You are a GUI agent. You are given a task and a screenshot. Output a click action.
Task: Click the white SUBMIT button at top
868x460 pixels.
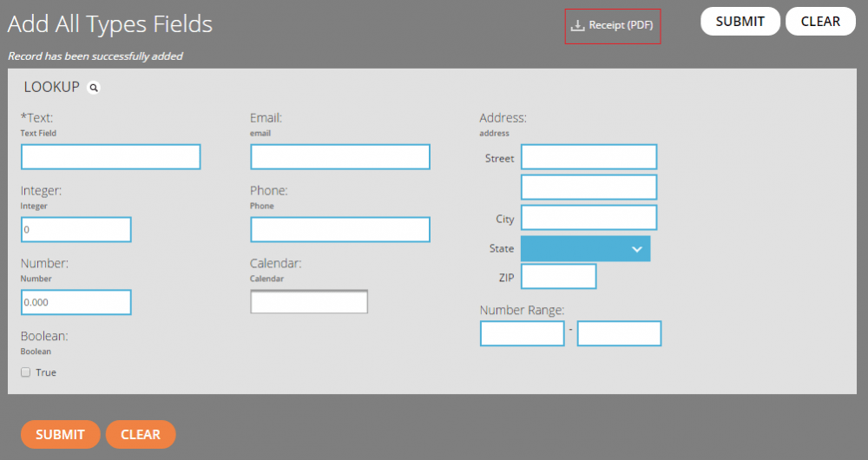tap(740, 22)
